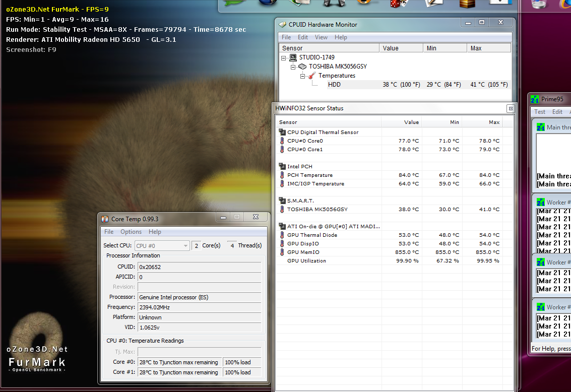
Task: Open the File menu in CPUID Hardware Monitor
Action: click(x=286, y=37)
